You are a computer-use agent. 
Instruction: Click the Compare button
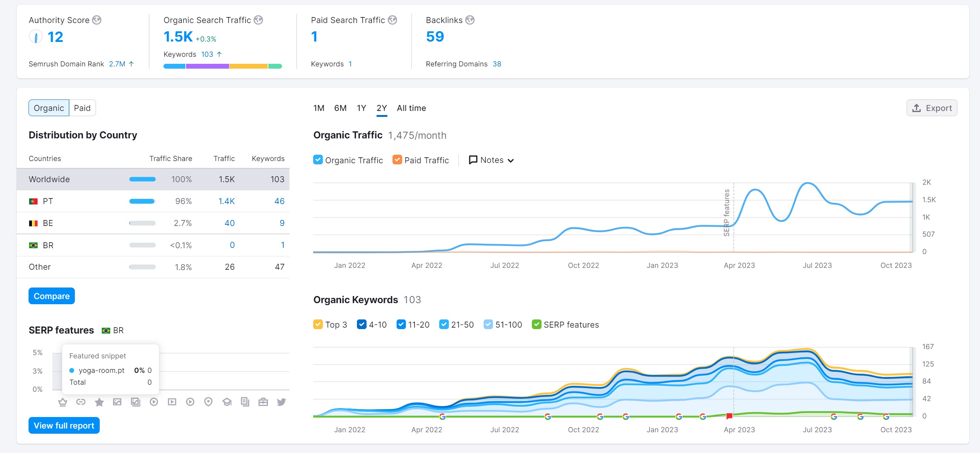click(52, 296)
